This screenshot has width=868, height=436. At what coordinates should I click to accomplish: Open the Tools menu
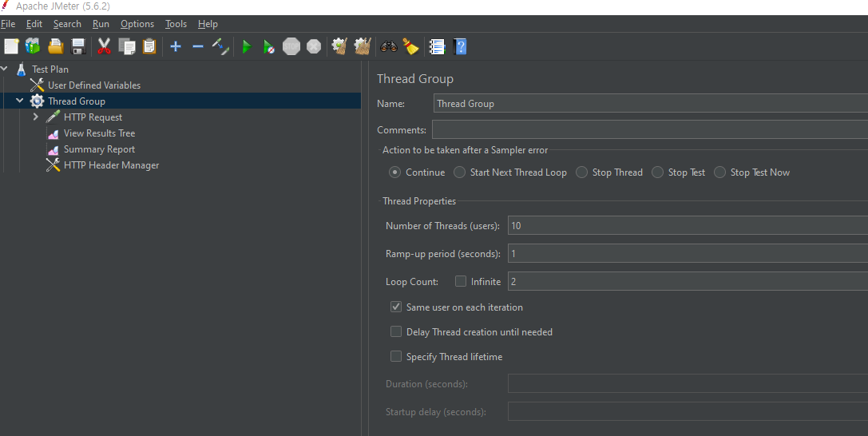[x=176, y=24]
